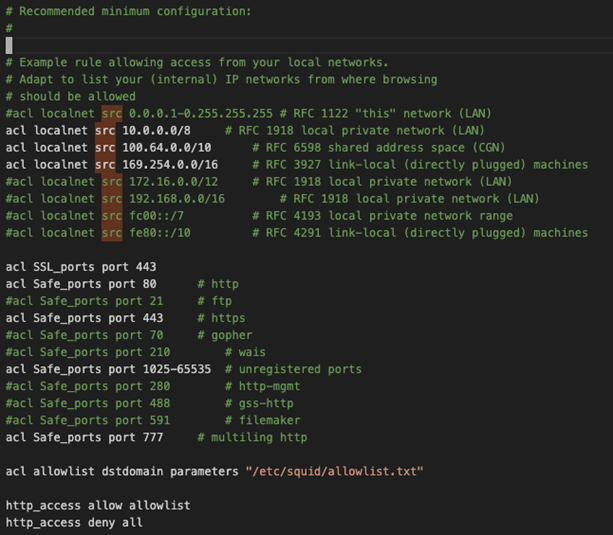Click the commented 'Safe_ports port 210' line

point(88,352)
